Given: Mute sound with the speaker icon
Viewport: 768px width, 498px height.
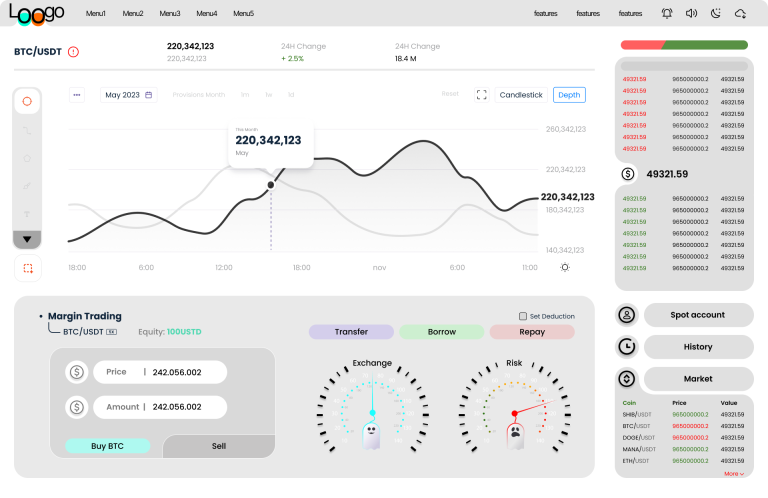Looking at the screenshot, I should click(691, 13).
